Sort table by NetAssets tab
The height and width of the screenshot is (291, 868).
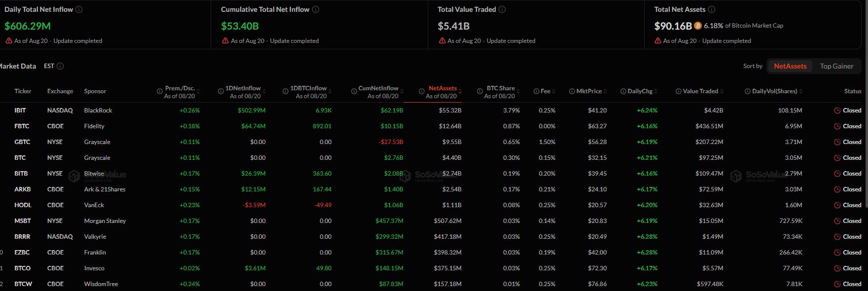tap(790, 66)
